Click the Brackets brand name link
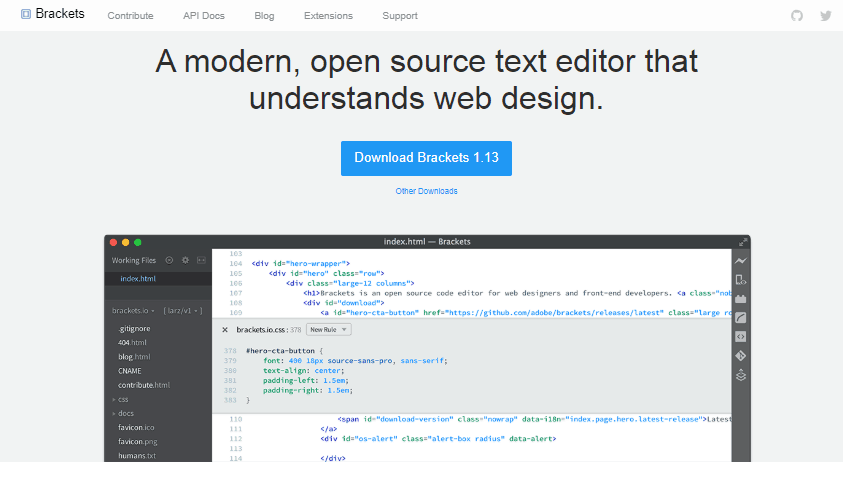This screenshot has height=497, width=843. [60, 13]
